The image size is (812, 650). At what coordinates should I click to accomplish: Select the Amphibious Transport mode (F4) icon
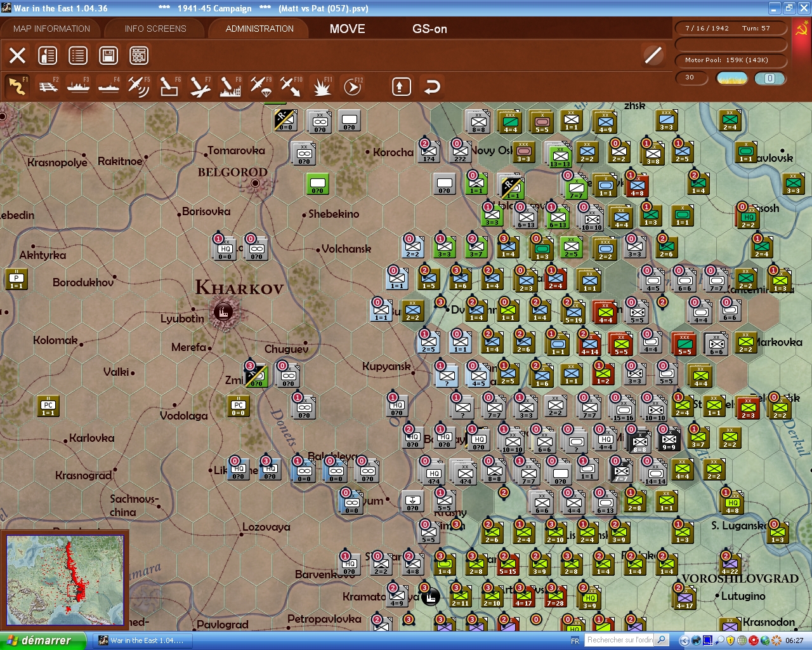(109, 86)
